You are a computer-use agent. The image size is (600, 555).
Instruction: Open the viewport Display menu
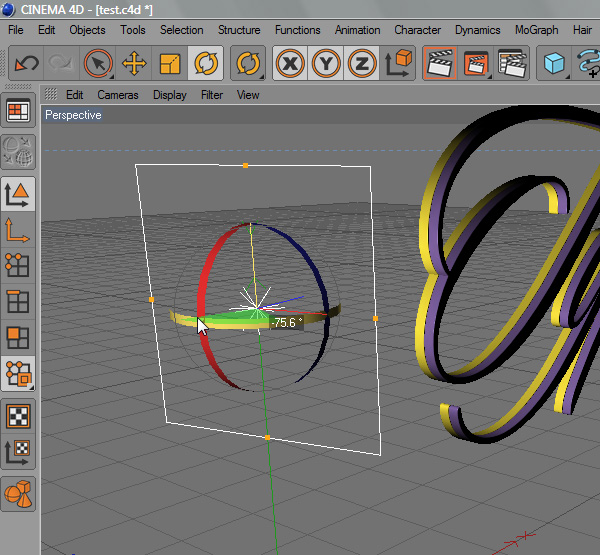(170, 95)
